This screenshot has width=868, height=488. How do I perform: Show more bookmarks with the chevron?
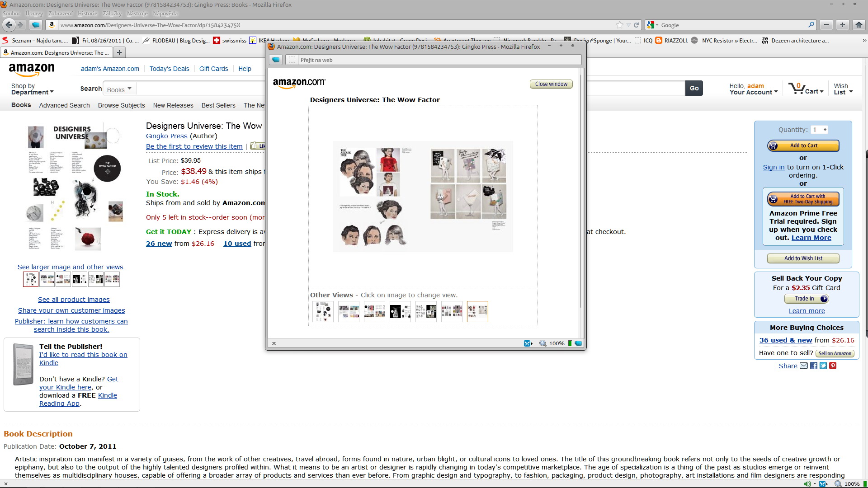864,40
